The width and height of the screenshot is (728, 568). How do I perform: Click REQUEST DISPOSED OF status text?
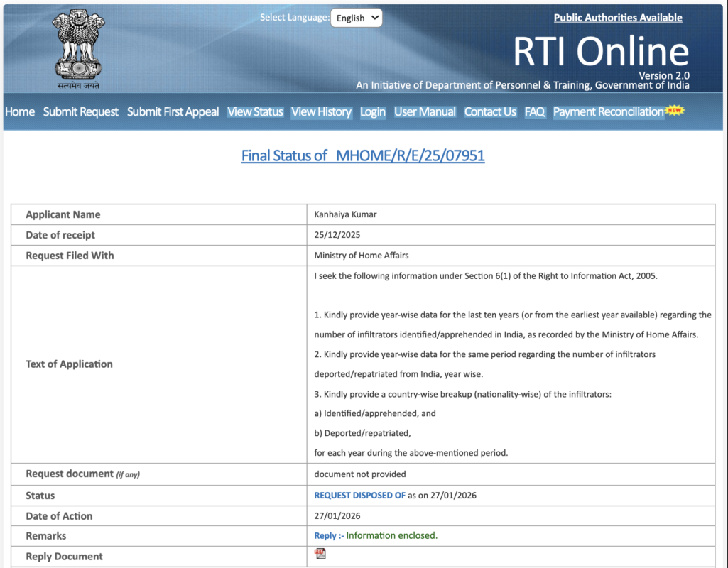point(360,496)
